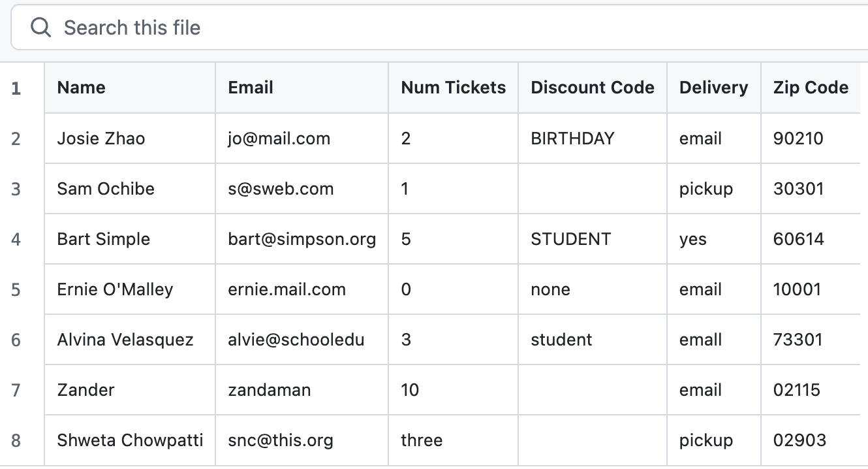This screenshot has height=469, width=868.
Task: Click the magnifying glass search icon
Action: coord(40,27)
